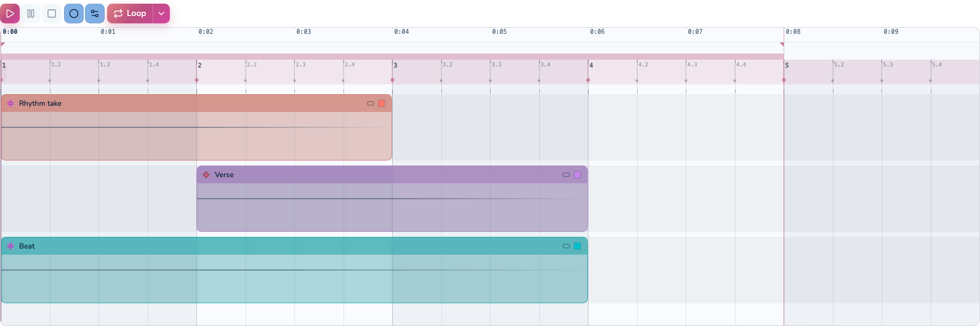Open the Verse purple color swatch
This screenshot has height=326, width=980.
pyautogui.click(x=577, y=175)
